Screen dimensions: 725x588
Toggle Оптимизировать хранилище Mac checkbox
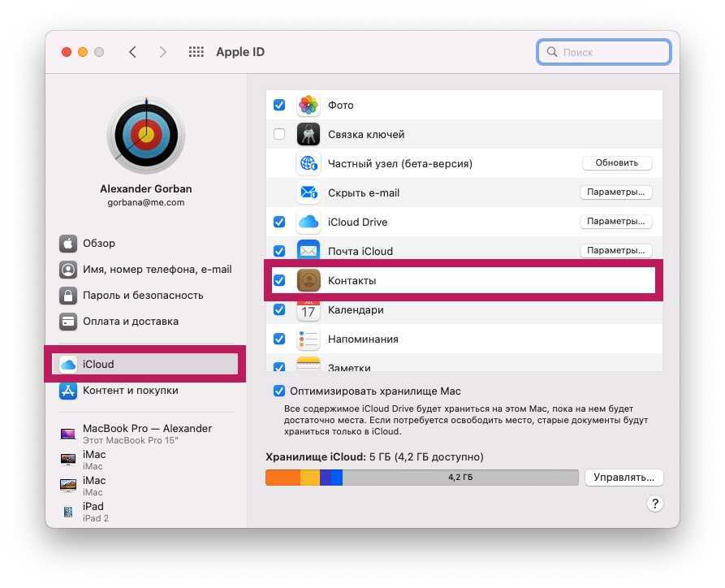(279, 391)
